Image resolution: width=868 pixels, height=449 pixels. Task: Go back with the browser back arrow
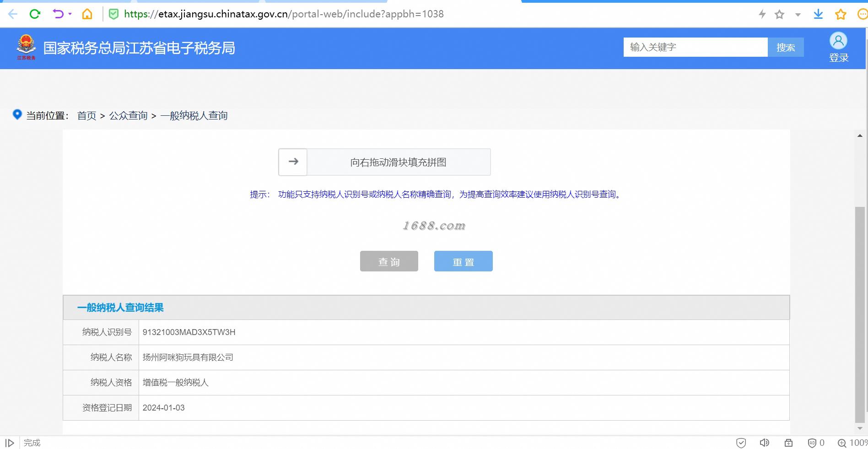pos(13,14)
